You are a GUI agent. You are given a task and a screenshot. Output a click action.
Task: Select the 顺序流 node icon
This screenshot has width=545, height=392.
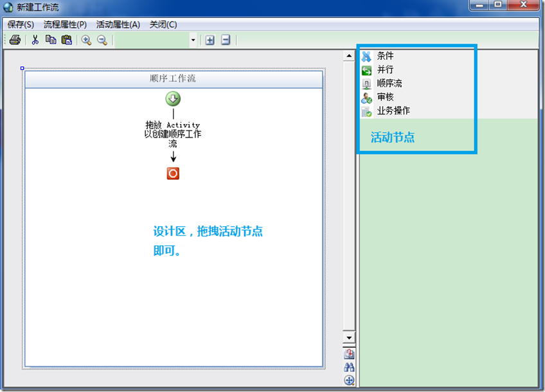[366, 84]
